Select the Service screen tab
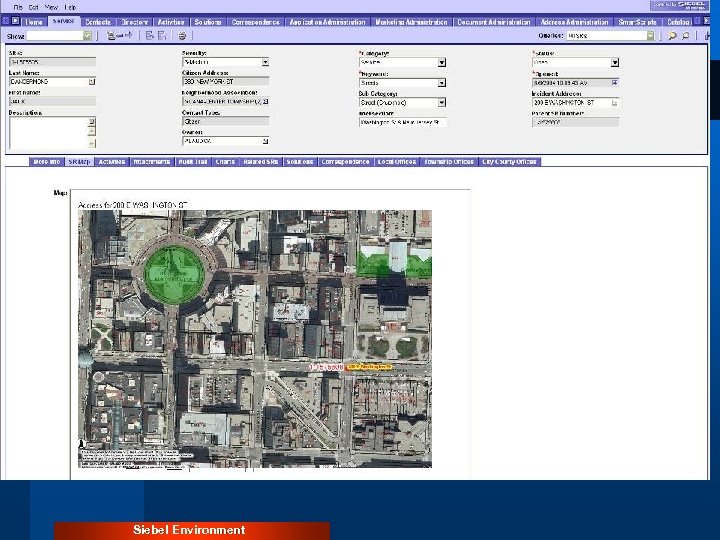720x540 pixels. 64,21
